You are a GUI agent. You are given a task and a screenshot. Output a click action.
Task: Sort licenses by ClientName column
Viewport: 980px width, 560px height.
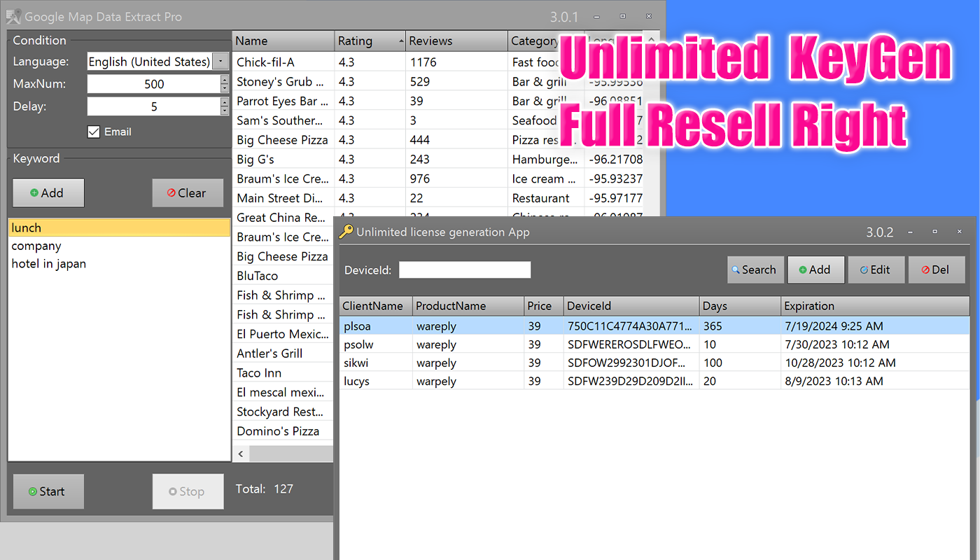tap(376, 306)
